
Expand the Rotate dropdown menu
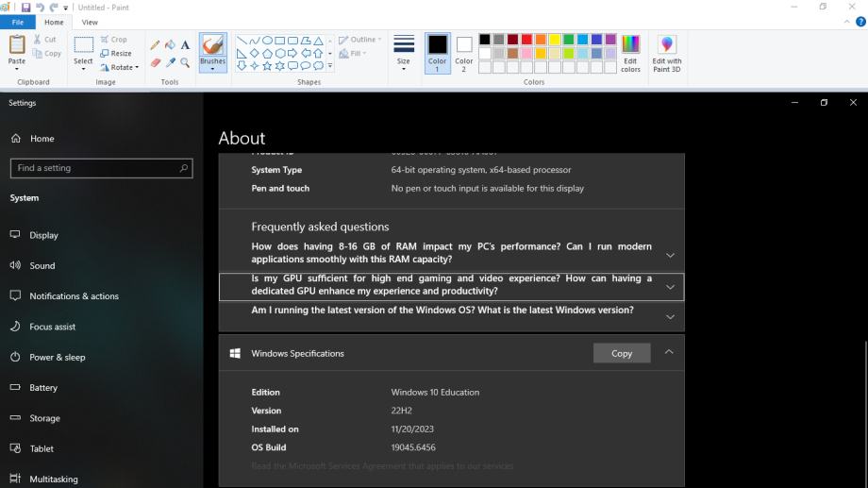coord(120,66)
